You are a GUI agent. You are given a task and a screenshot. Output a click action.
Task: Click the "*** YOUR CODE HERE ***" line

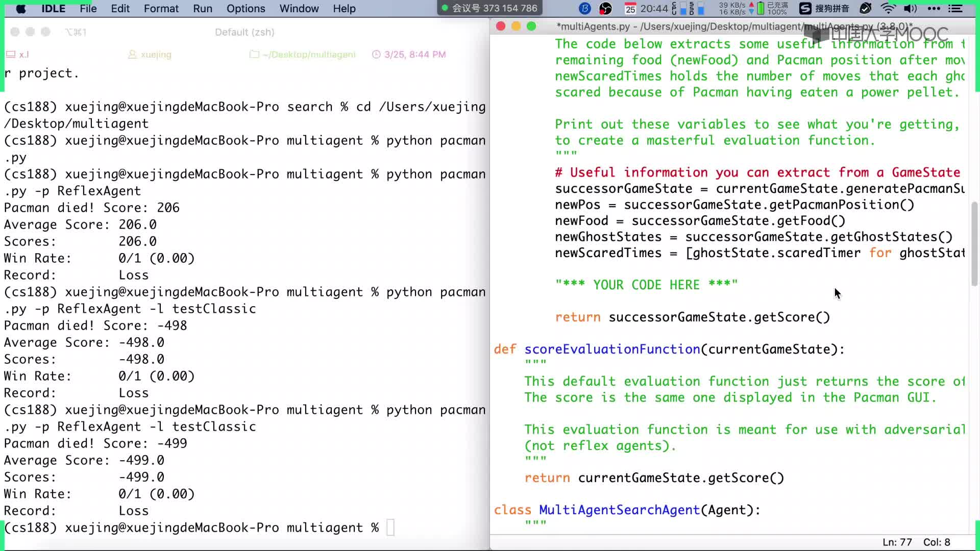(646, 285)
